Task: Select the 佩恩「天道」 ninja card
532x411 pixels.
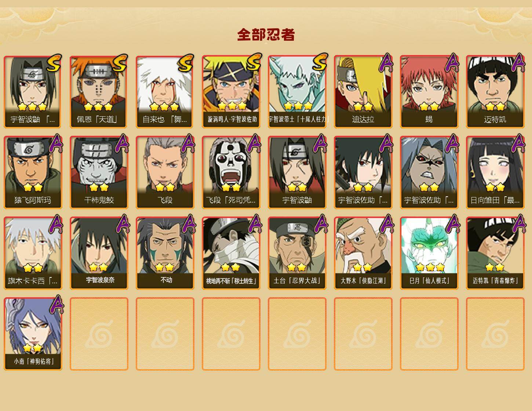Action: click(x=99, y=92)
